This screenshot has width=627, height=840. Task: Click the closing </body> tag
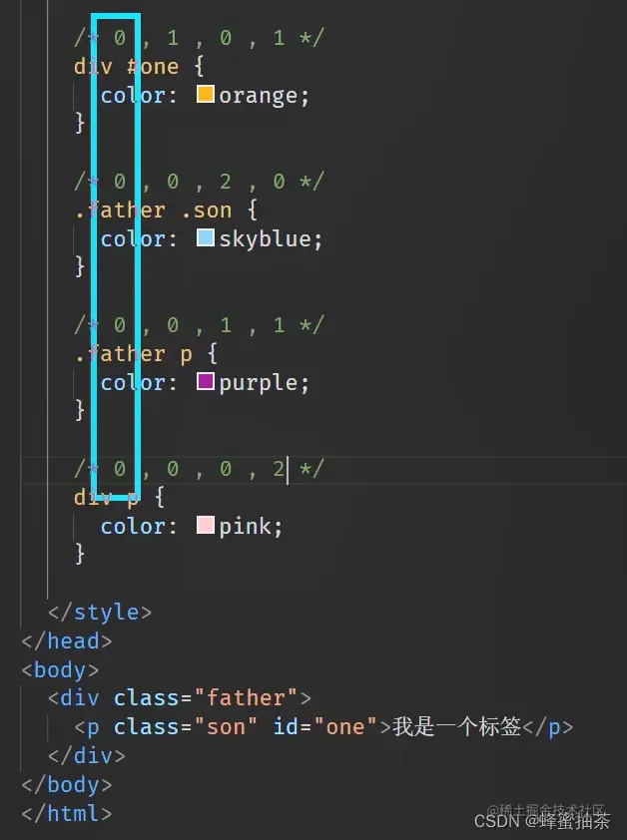(67, 784)
